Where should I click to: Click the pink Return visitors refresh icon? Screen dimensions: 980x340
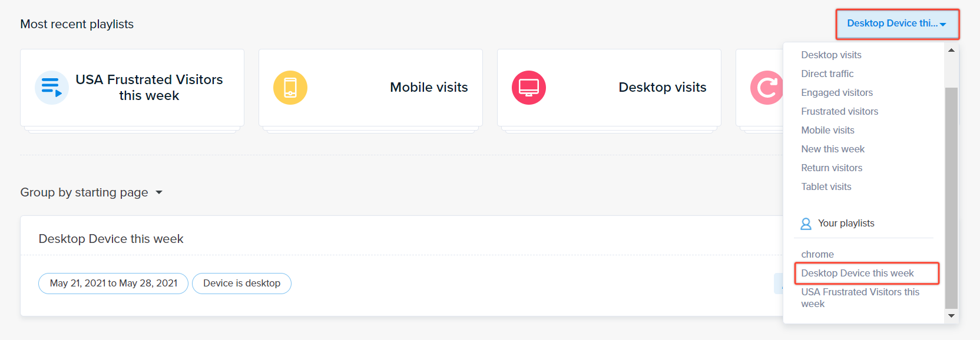pyautogui.click(x=767, y=88)
